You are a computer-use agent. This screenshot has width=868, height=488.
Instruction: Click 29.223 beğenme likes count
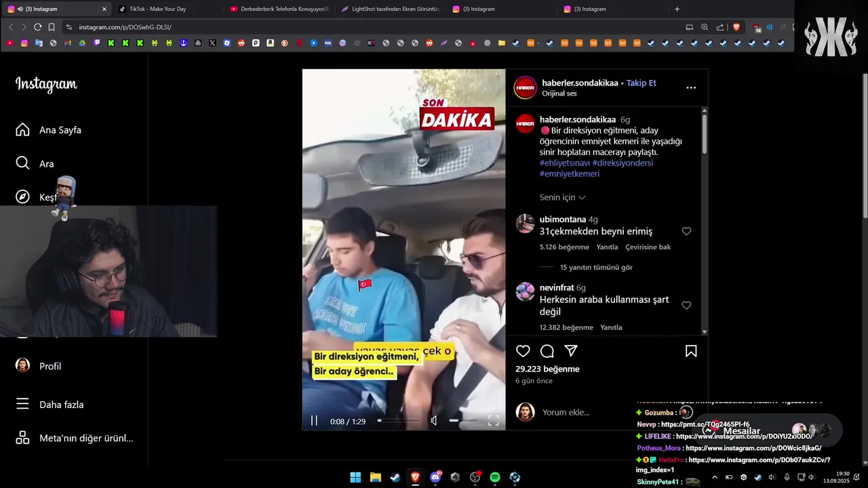547,369
